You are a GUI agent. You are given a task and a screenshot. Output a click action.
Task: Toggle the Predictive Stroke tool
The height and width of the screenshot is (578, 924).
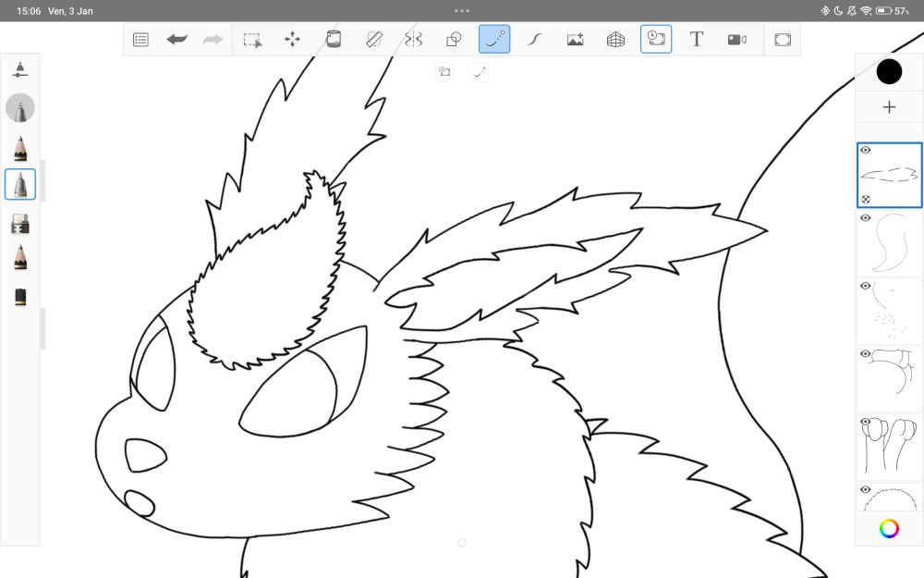pyautogui.click(x=494, y=39)
